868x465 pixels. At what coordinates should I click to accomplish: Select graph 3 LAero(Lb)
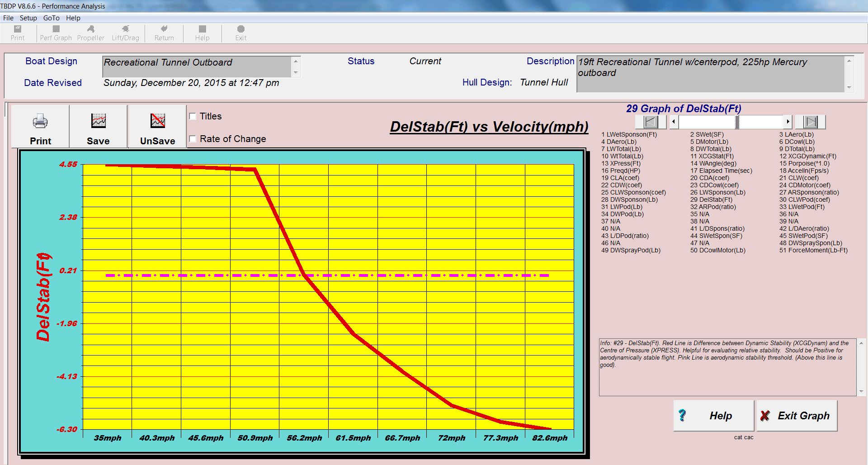[796, 134]
